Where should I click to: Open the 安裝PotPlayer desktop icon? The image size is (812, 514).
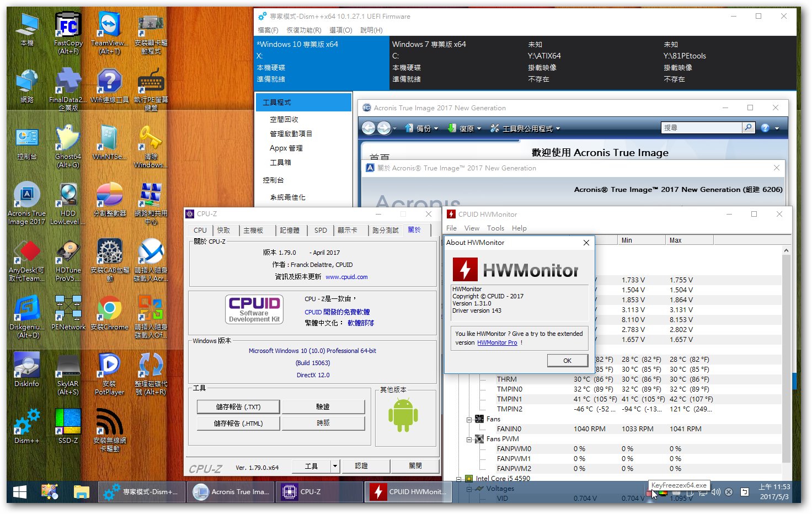[x=109, y=374]
